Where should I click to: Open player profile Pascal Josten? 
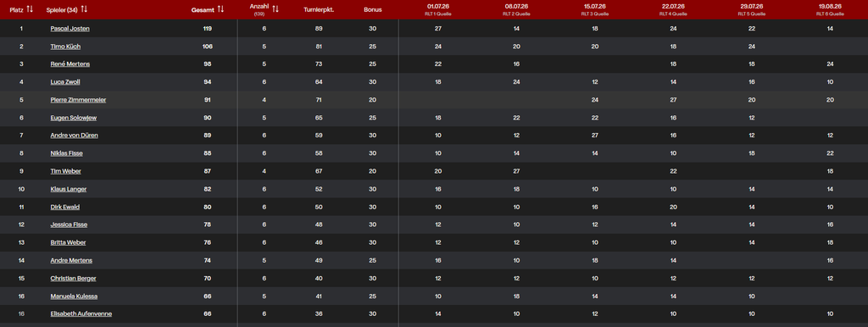coord(70,28)
